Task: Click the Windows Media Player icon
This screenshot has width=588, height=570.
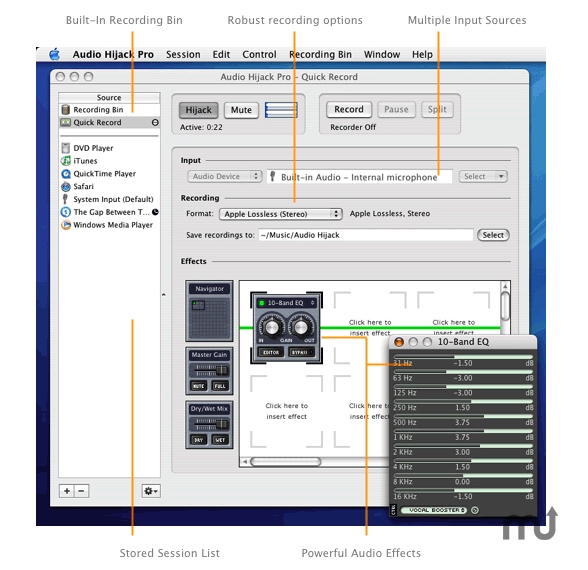Action: [x=66, y=225]
